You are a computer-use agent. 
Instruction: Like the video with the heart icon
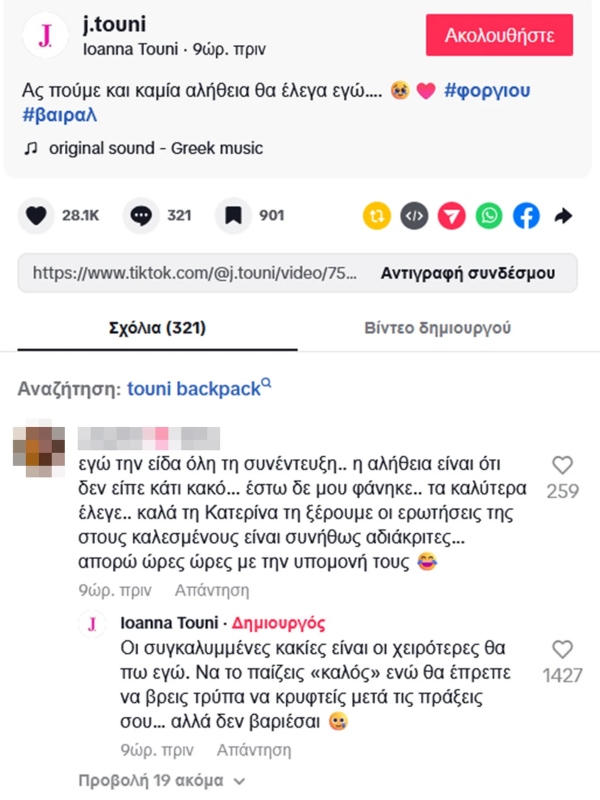[36, 215]
